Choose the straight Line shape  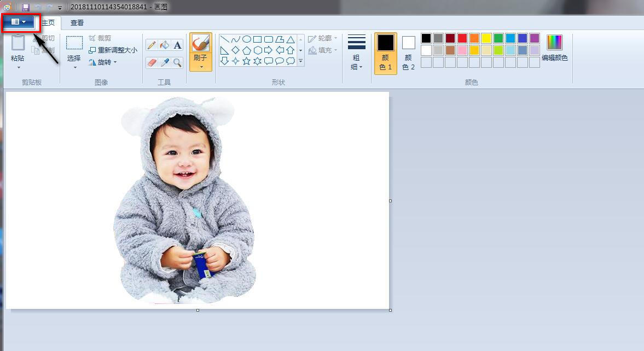click(225, 39)
